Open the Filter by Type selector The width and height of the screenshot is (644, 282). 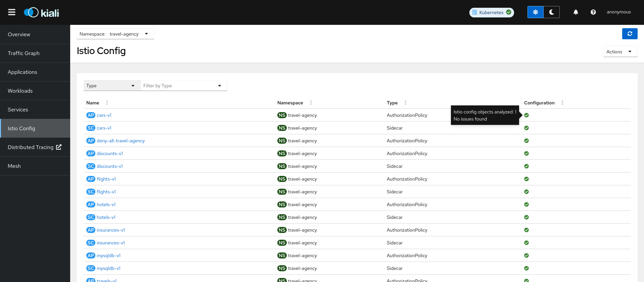tap(183, 86)
